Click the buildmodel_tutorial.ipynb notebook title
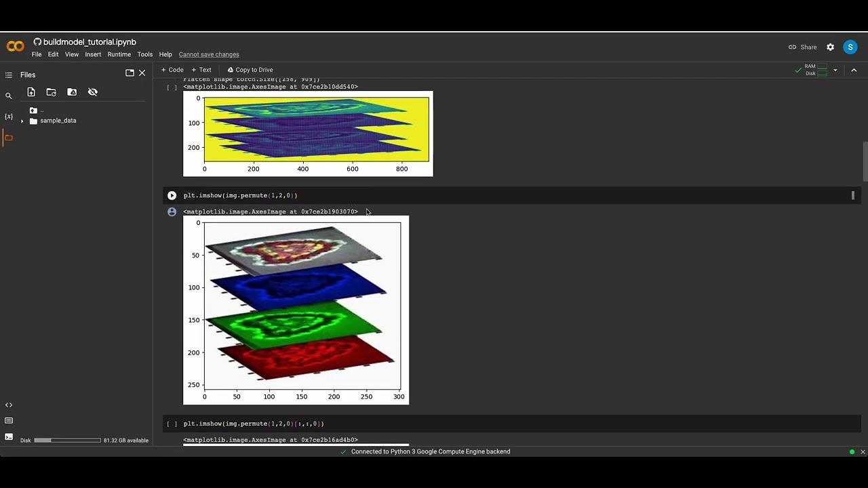Image resolution: width=868 pixels, height=488 pixels. click(x=90, y=42)
